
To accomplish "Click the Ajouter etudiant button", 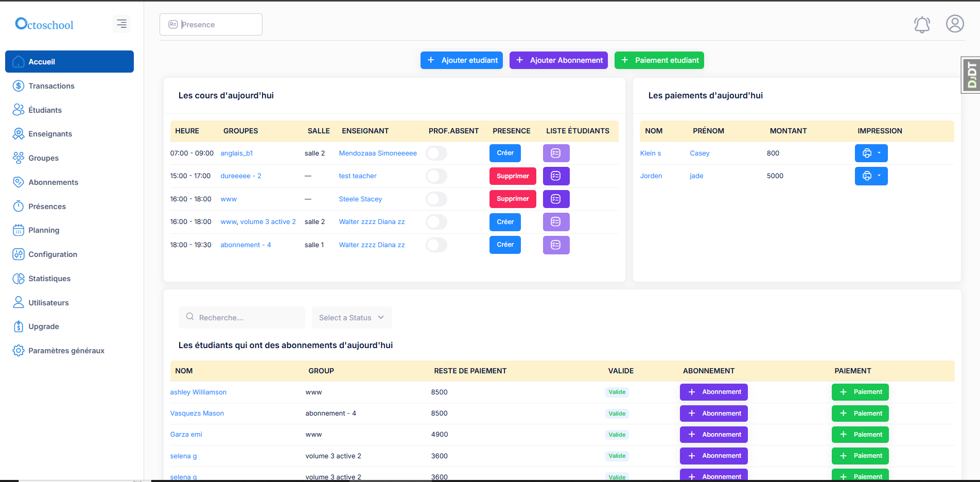I will click(x=461, y=60).
